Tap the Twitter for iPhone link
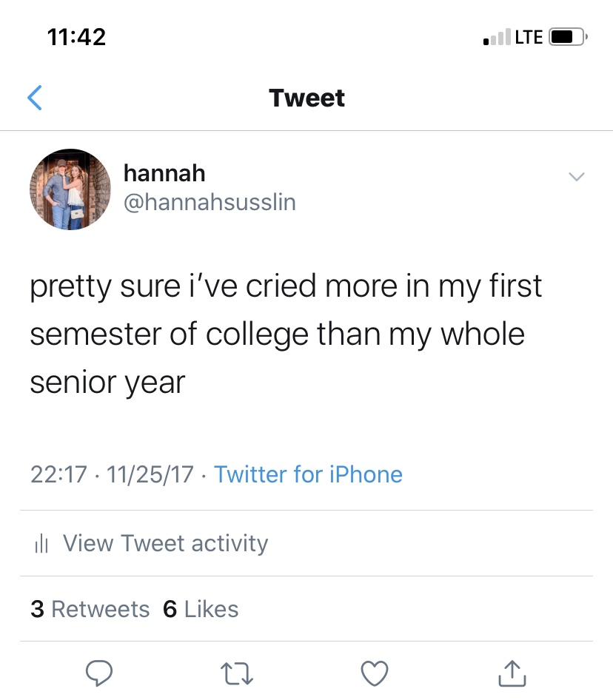The width and height of the screenshot is (613, 700). point(308,474)
